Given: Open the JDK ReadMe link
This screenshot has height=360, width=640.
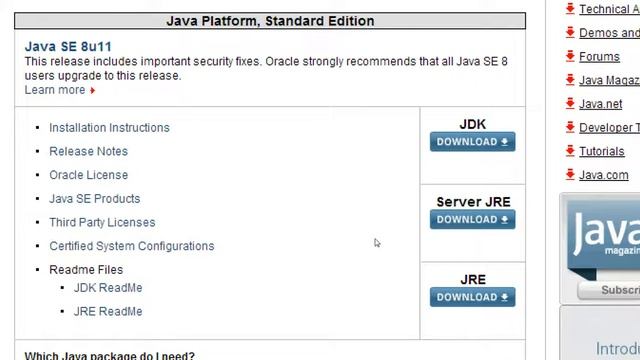Looking at the screenshot, I should point(108,288).
